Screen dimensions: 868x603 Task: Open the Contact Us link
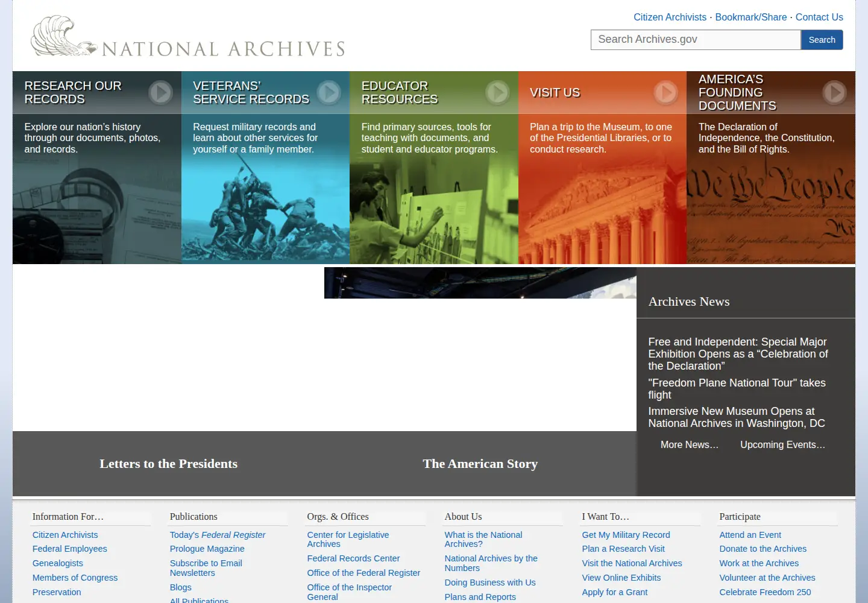(819, 17)
